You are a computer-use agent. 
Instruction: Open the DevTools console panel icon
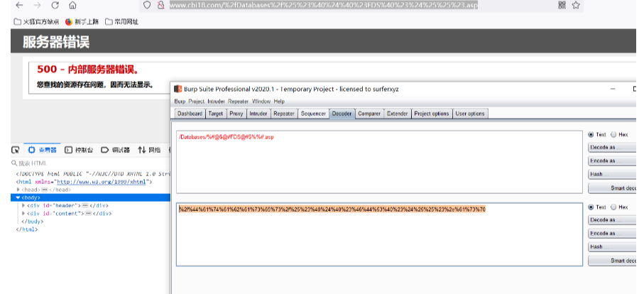(69, 150)
